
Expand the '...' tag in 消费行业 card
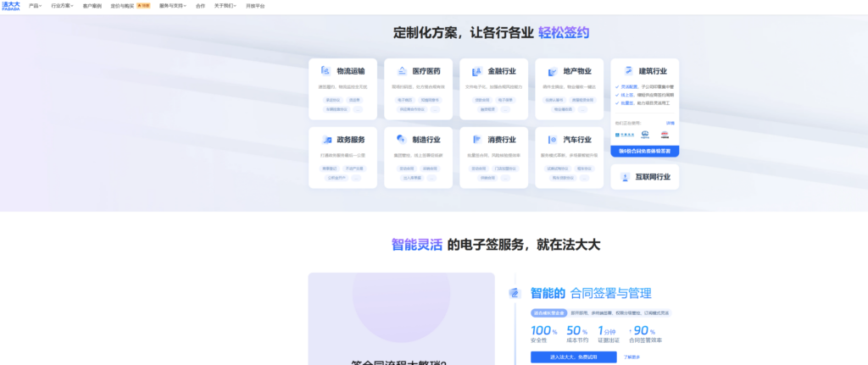pos(505,178)
